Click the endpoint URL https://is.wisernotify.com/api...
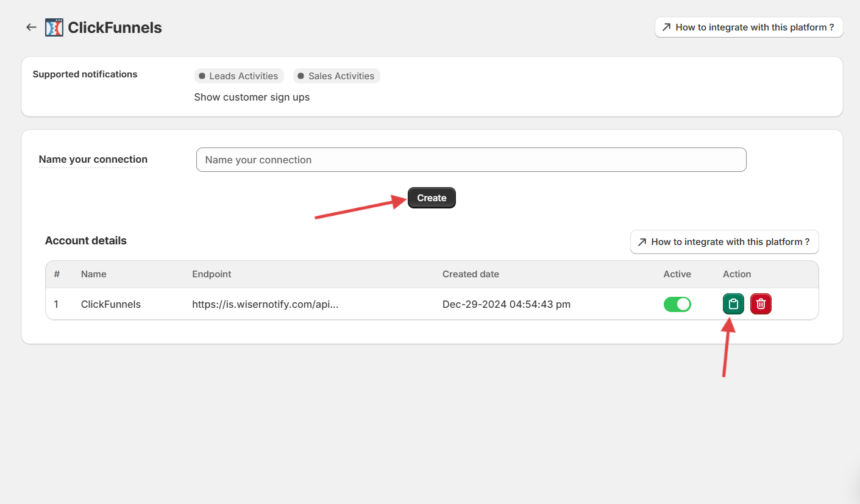Image resolution: width=860 pixels, height=504 pixels. (265, 304)
